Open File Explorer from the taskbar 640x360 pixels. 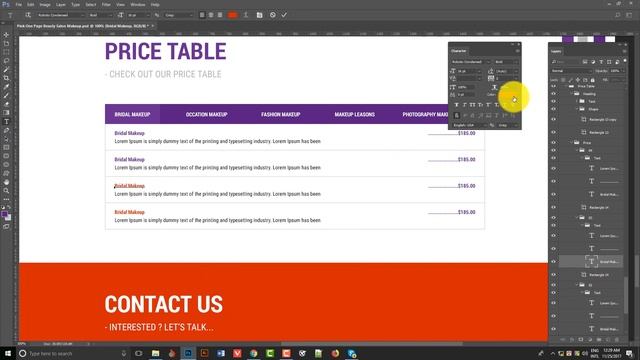(156, 353)
